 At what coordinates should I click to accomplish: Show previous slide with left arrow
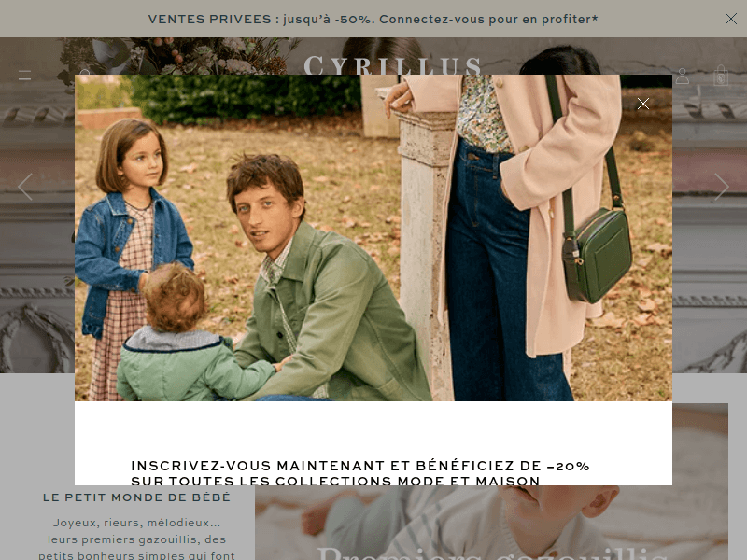click(25, 186)
